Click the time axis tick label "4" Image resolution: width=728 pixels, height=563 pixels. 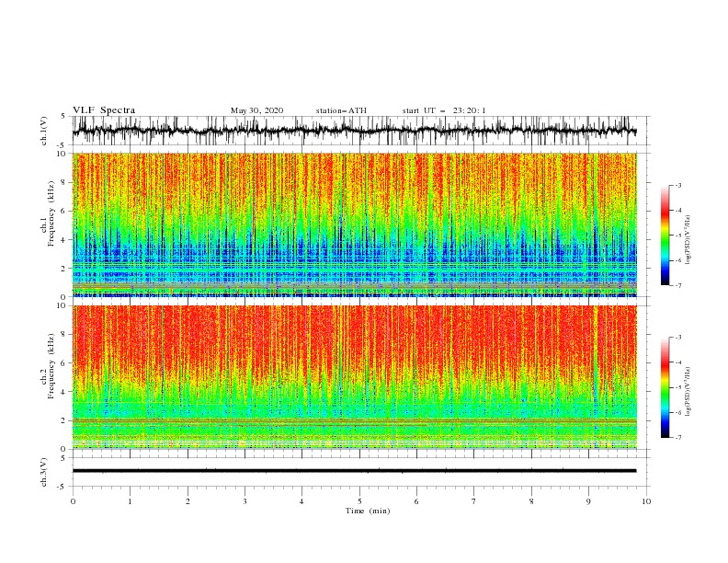[301, 501]
